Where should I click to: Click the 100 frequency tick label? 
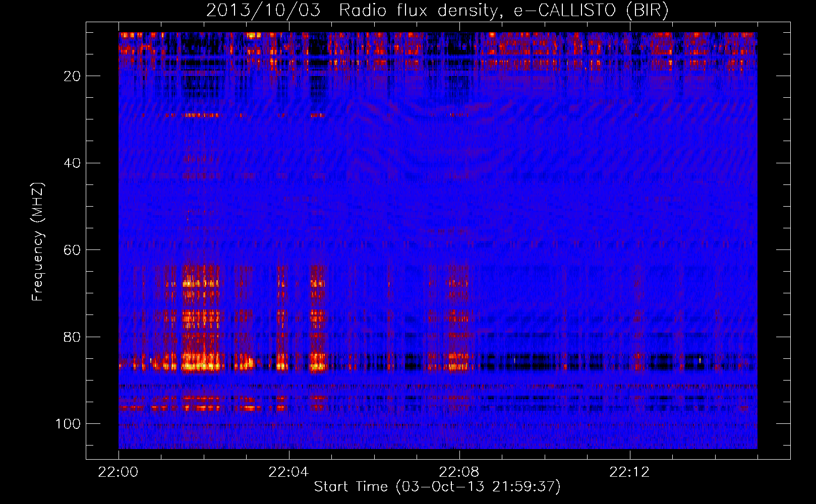(68, 424)
